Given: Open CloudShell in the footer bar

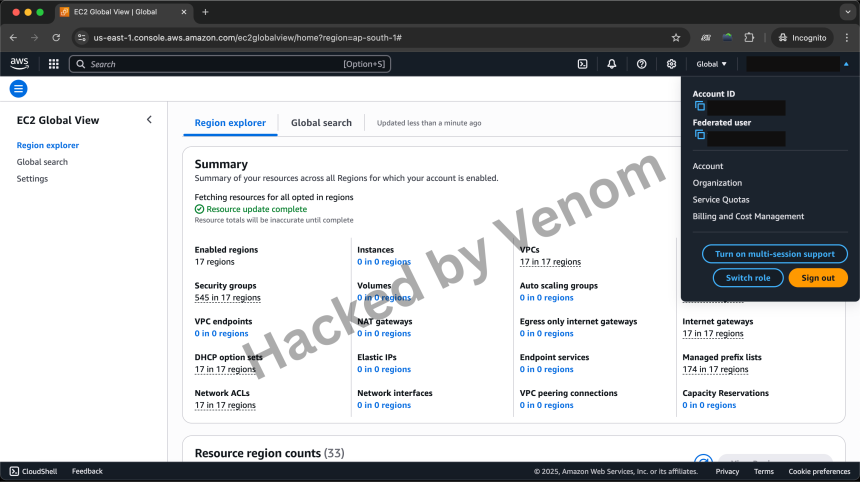Looking at the screenshot, I should click(x=33, y=471).
